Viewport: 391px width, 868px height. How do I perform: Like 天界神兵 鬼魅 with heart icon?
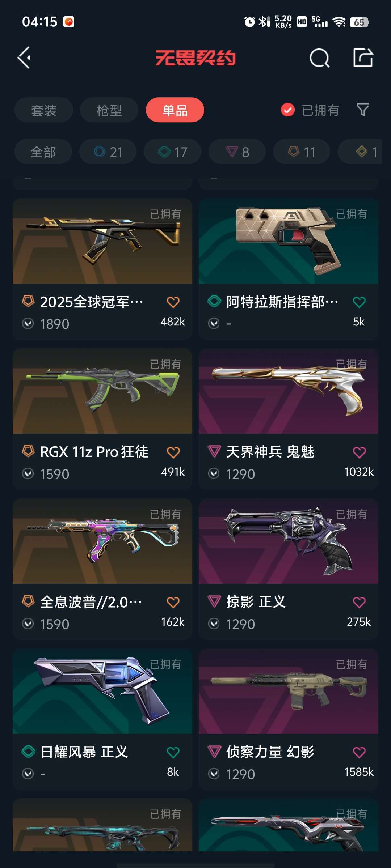coord(359,452)
